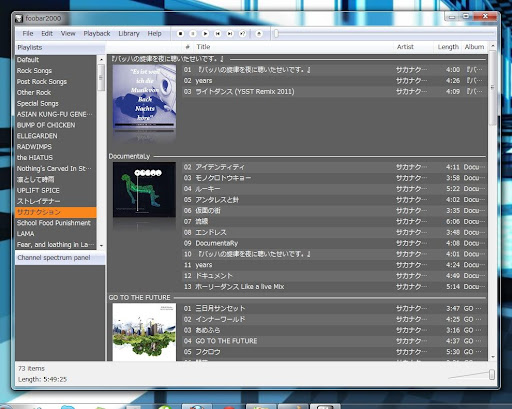512x409 pixels.
Task: Click the track list scrollbar up arrow
Action: 493,46
